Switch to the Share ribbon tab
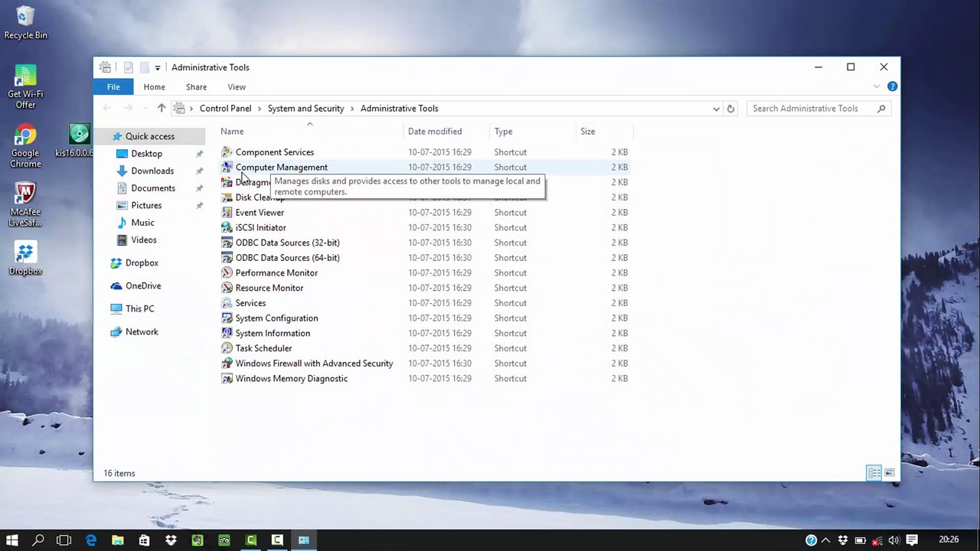The width and height of the screenshot is (980, 551). (x=196, y=87)
